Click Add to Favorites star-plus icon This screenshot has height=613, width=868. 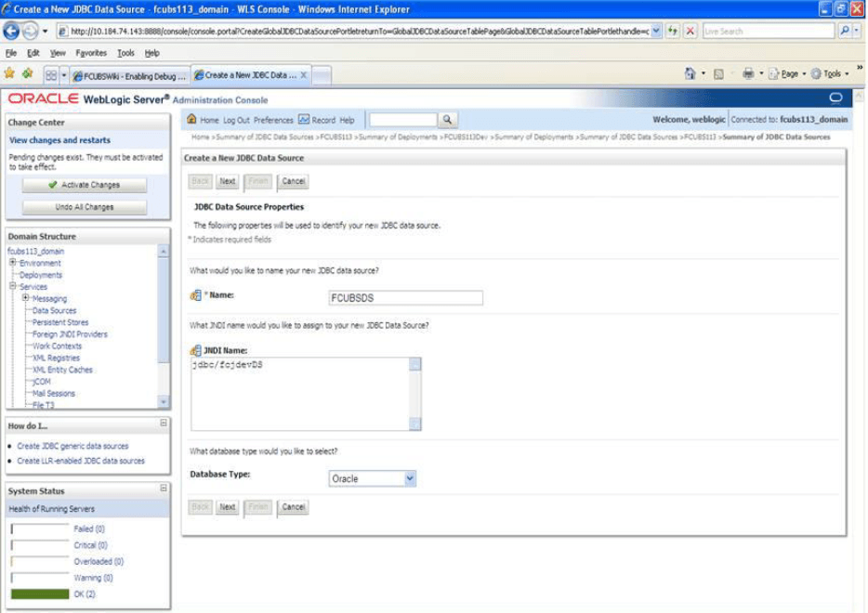(x=27, y=73)
